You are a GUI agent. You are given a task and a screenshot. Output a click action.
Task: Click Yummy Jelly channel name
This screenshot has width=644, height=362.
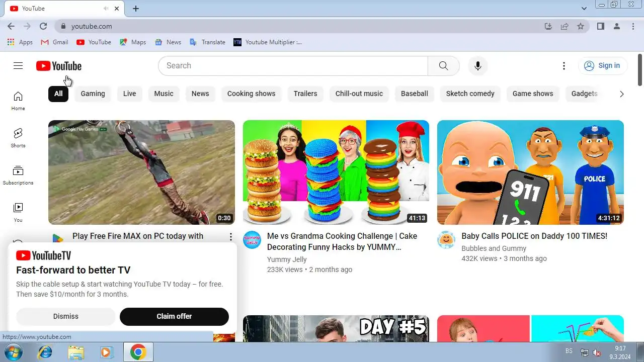(287, 259)
